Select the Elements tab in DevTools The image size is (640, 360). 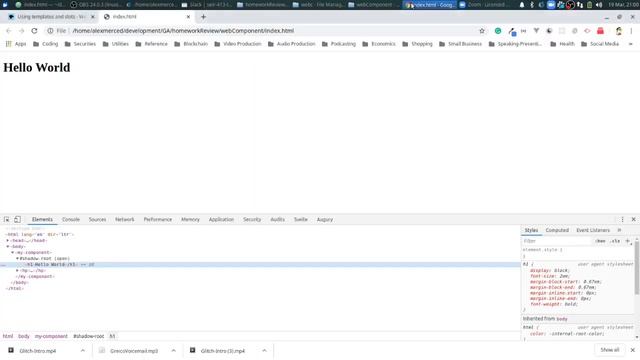(42, 220)
